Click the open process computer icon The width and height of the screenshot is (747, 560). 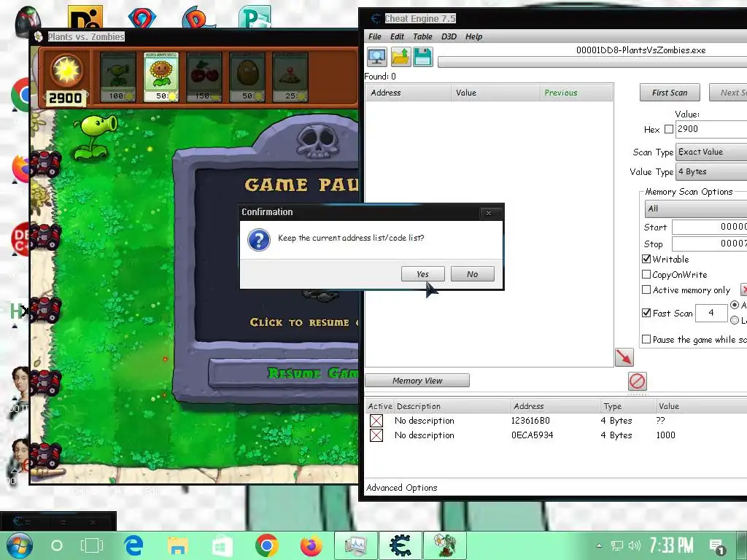pyautogui.click(x=377, y=57)
